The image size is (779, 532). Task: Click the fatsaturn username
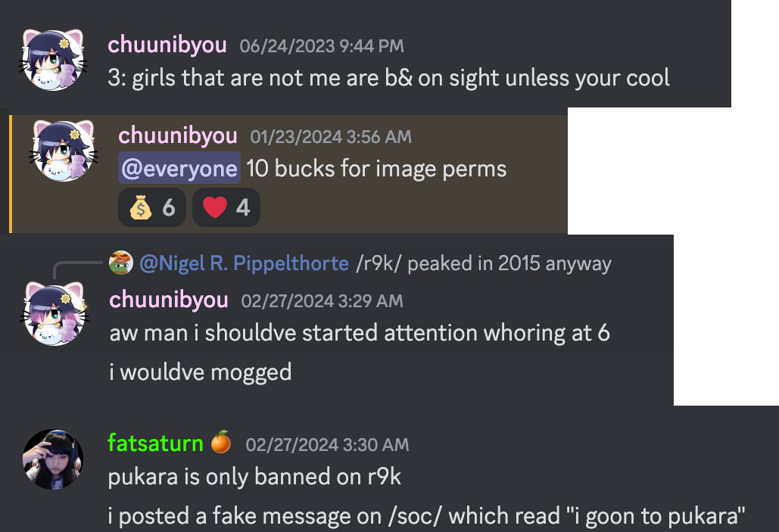tap(155, 443)
